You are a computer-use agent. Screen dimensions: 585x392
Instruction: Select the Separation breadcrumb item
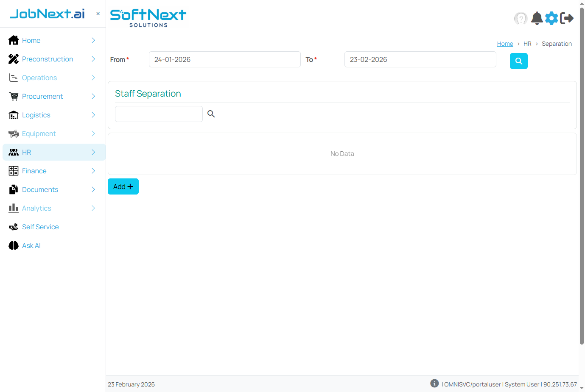(x=557, y=44)
